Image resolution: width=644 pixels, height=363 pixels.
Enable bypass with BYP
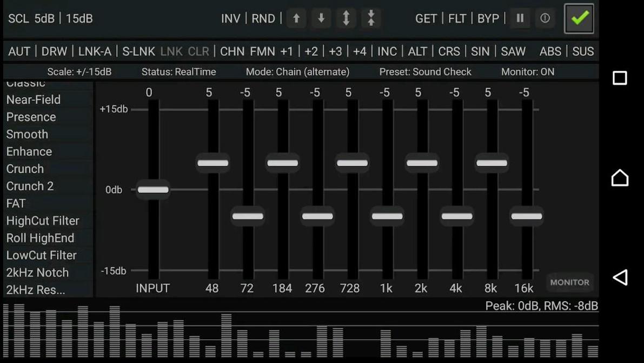[488, 18]
